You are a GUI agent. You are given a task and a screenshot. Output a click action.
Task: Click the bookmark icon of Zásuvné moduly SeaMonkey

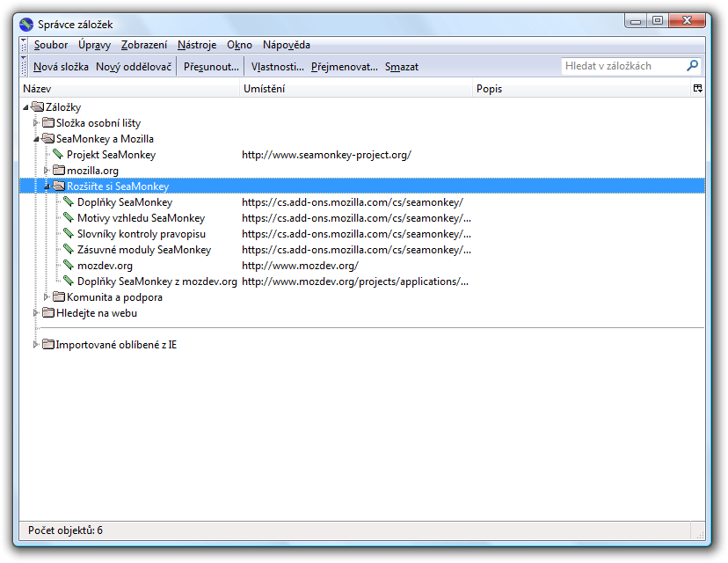69,250
